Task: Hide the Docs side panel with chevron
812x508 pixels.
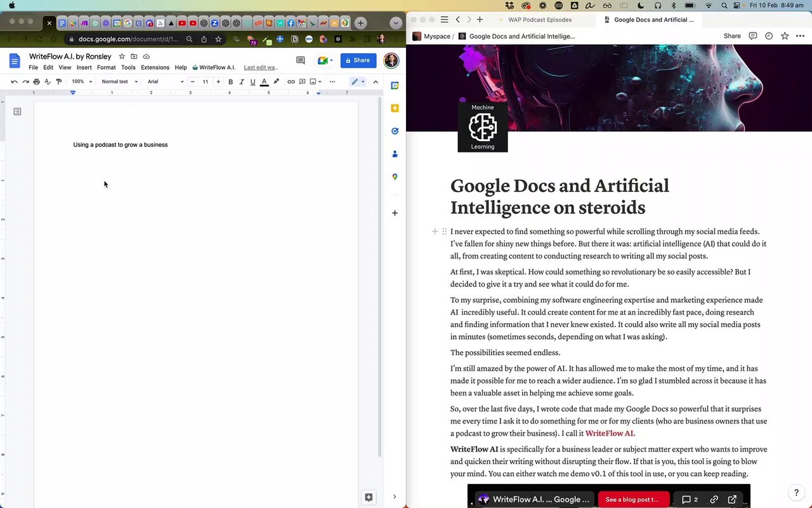Action: click(x=395, y=497)
